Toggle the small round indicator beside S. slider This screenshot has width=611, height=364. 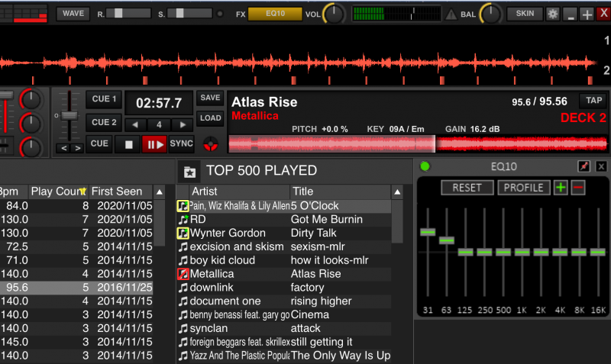(x=220, y=14)
